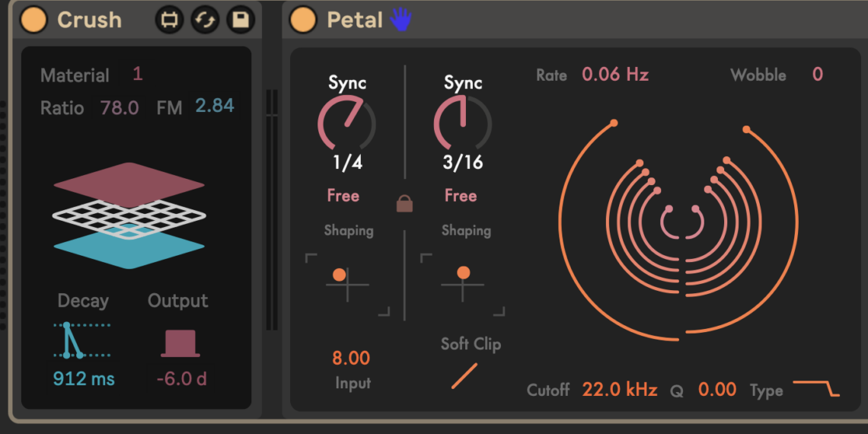Screen dimensions: 868x434
Task: Click the Decay envelope icon
Action: click(x=81, y=340)
